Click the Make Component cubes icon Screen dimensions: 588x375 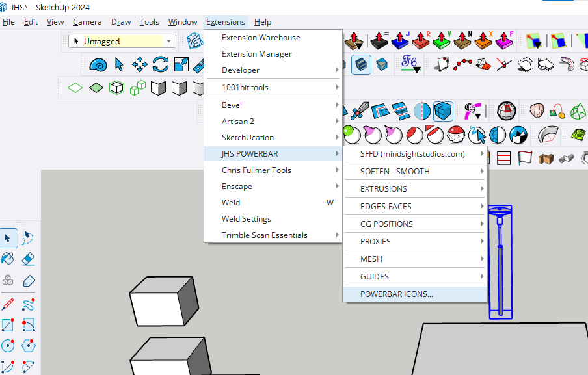[x=8, y=280]
